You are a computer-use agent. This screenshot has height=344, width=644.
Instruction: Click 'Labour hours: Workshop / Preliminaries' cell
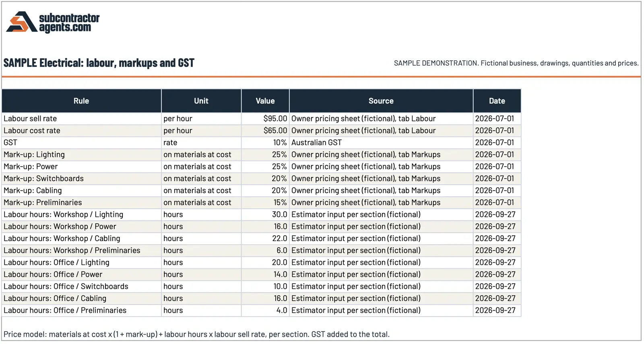click(x=81, y=251)
